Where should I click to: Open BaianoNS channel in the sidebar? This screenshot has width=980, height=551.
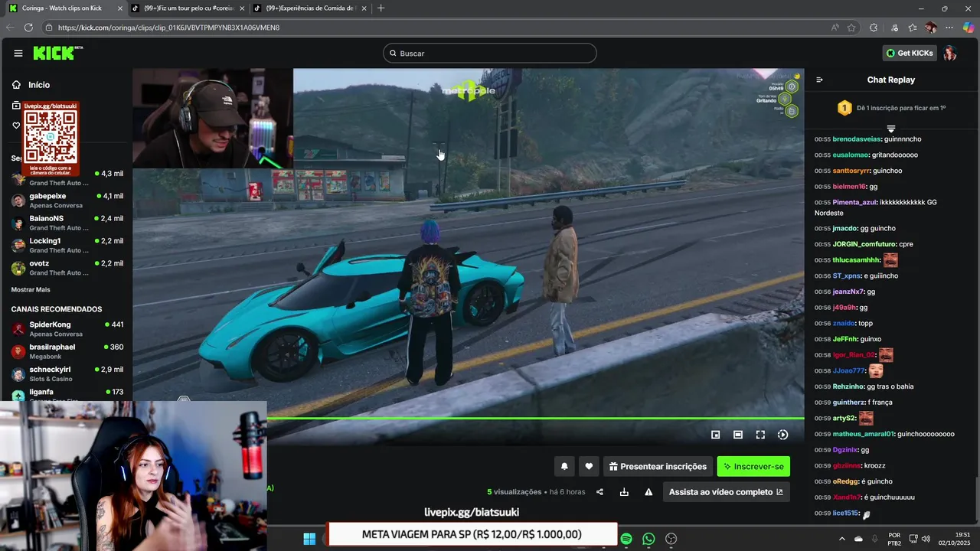[x=67, y=223]
